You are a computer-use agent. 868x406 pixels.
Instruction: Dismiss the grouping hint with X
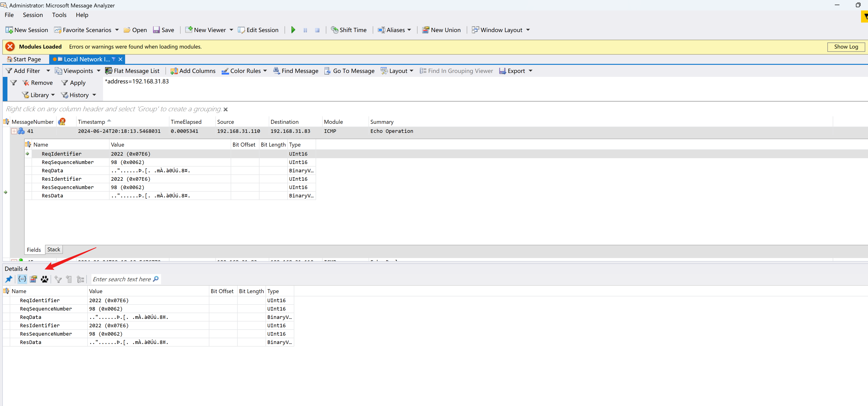(x=226, y=109)
